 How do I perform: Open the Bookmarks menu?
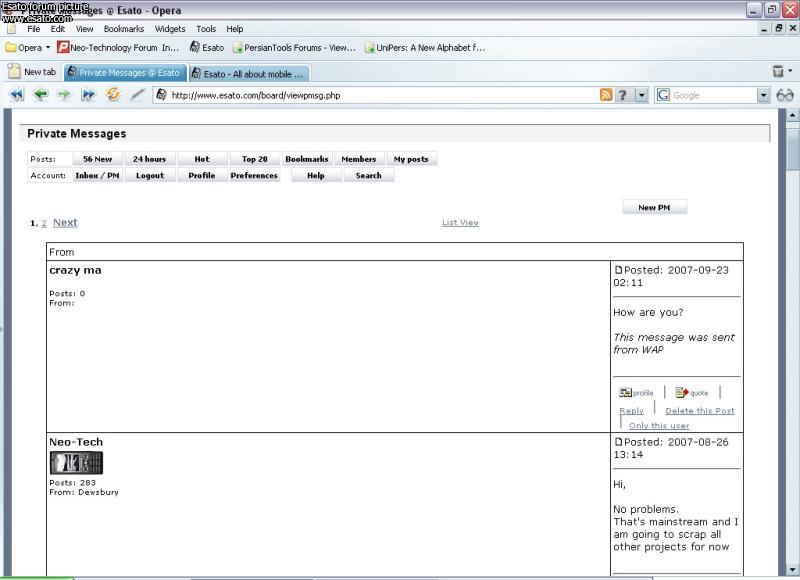[124, 29]
